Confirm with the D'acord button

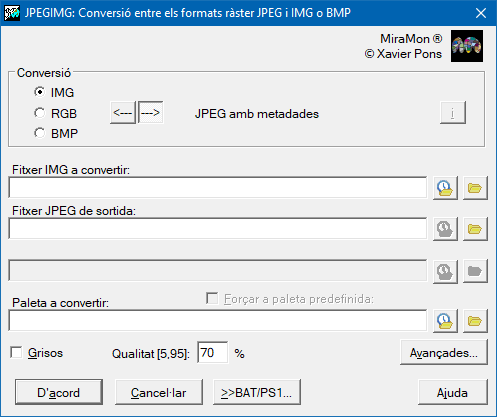pos(59,392)
